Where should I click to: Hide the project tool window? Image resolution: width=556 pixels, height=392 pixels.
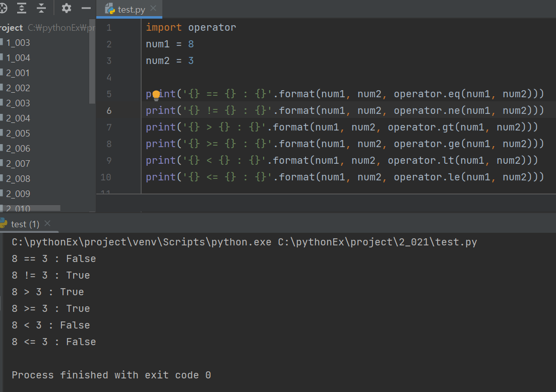pos(86,8)
